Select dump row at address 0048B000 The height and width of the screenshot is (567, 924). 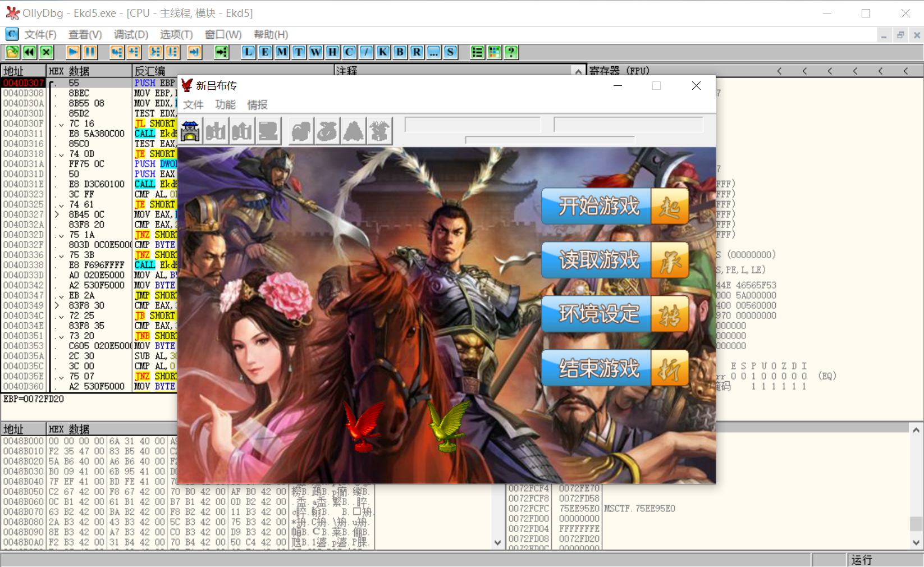[x=90, y=441]
